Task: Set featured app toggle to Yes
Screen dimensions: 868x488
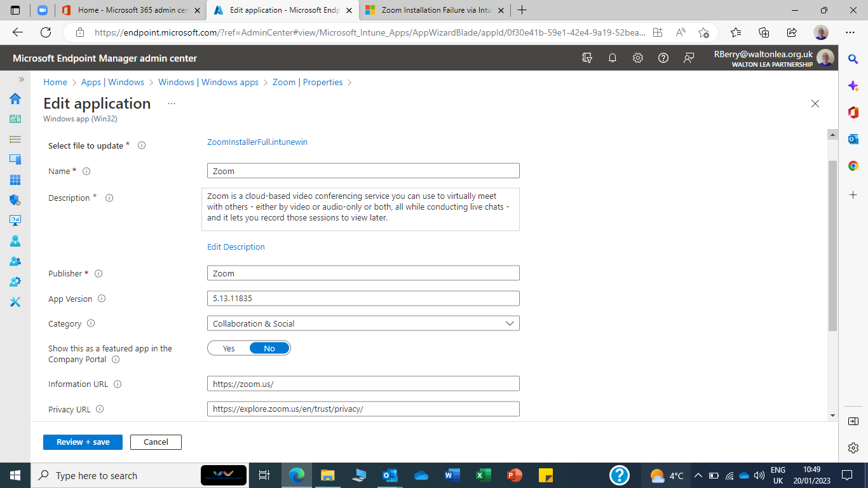Action: (229, 348)
